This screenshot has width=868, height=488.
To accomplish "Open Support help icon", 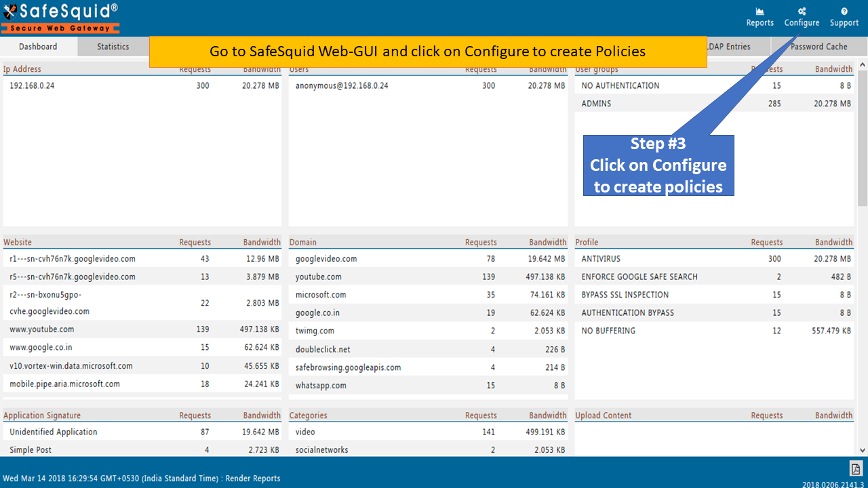I will click(844, 12).
